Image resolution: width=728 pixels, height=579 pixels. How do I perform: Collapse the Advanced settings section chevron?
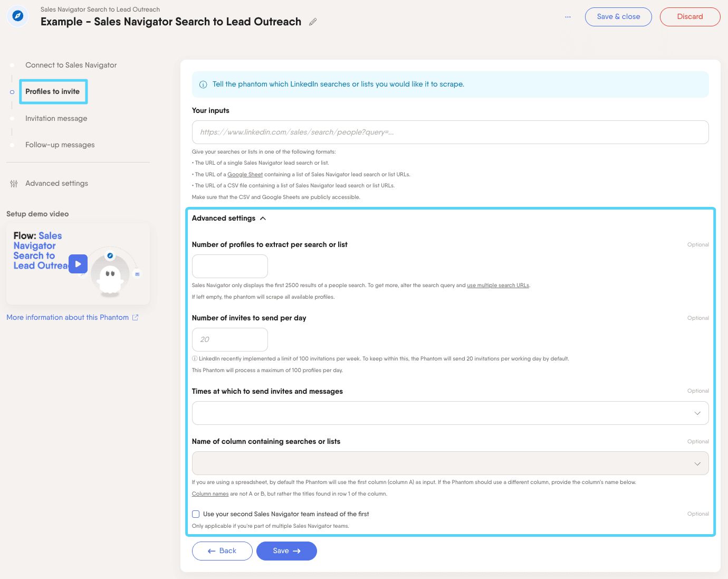pyautogui.click(x=263, y=218)
